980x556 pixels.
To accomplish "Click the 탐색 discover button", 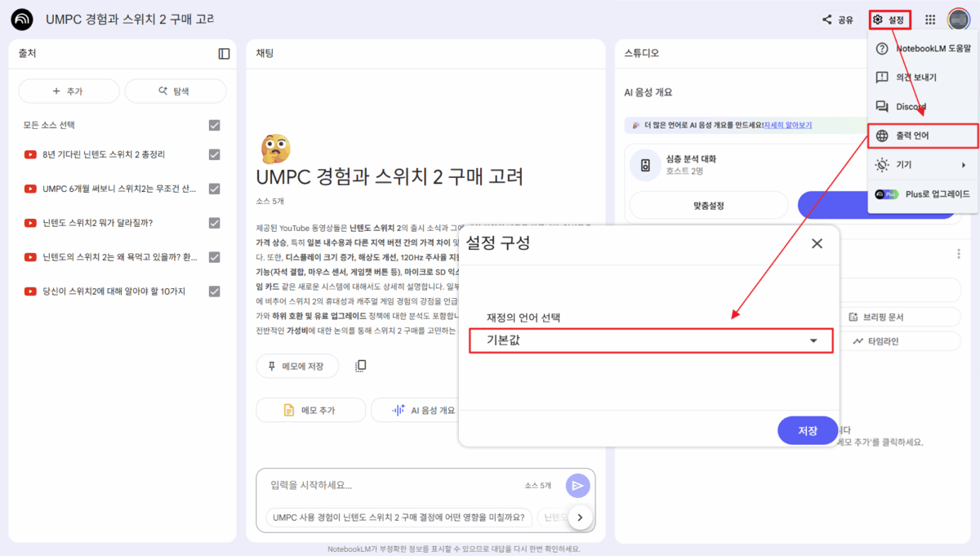I will coord(175,91).
